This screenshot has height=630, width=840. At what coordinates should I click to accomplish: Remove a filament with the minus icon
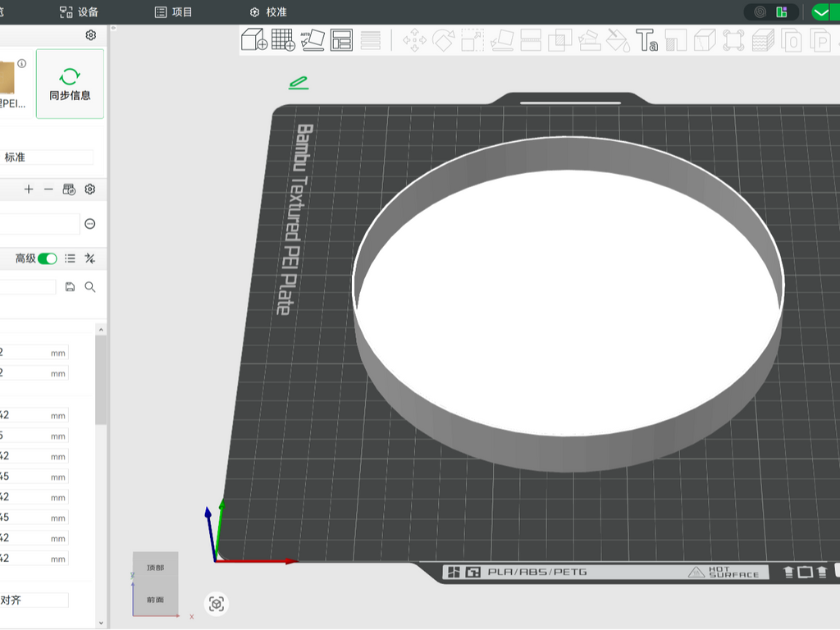(48, 189)
